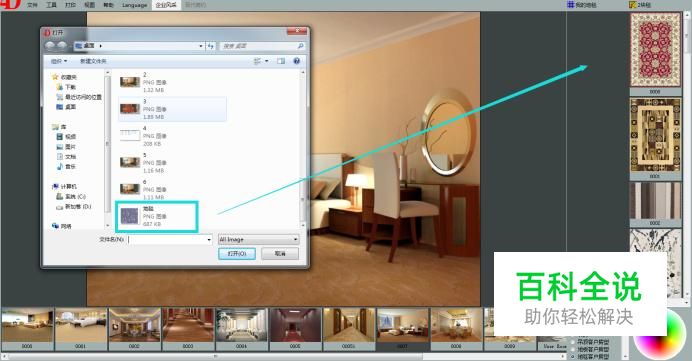Viewport: 692px width, 361px height.
Task: Open the All Image file type dropdown
Action: tap(259, 239)
